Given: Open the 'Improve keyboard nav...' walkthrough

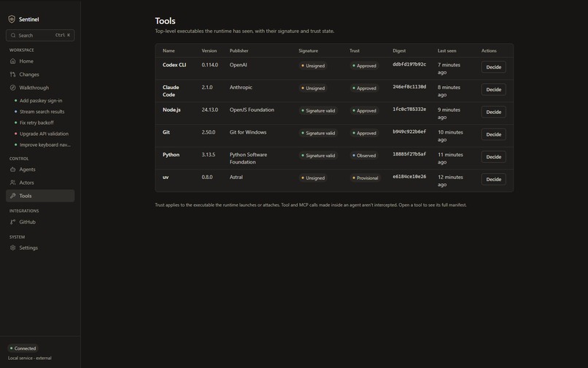Looking at the screenshot, I should tap(45, 145).
